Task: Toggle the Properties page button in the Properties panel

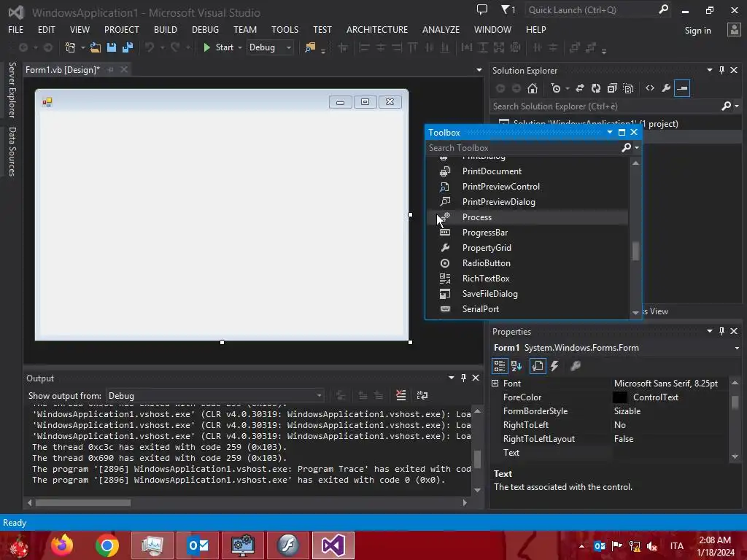Action: (538, 366)
